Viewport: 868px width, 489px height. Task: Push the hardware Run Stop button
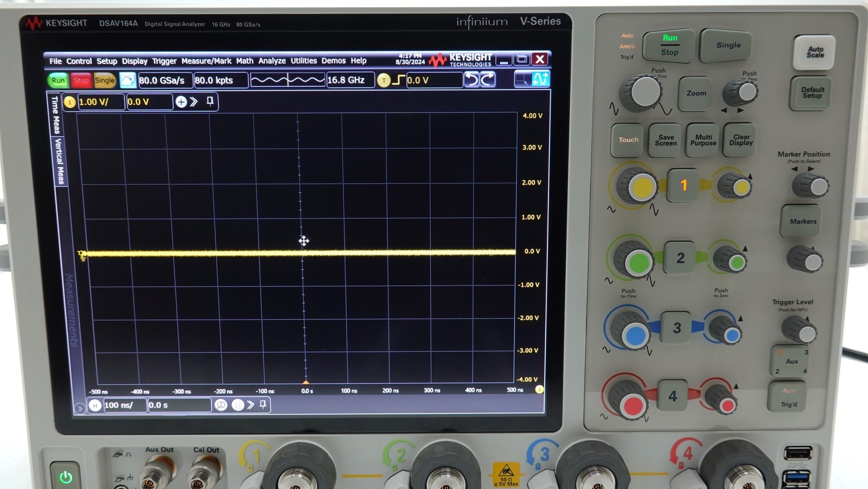pos(669,45)
